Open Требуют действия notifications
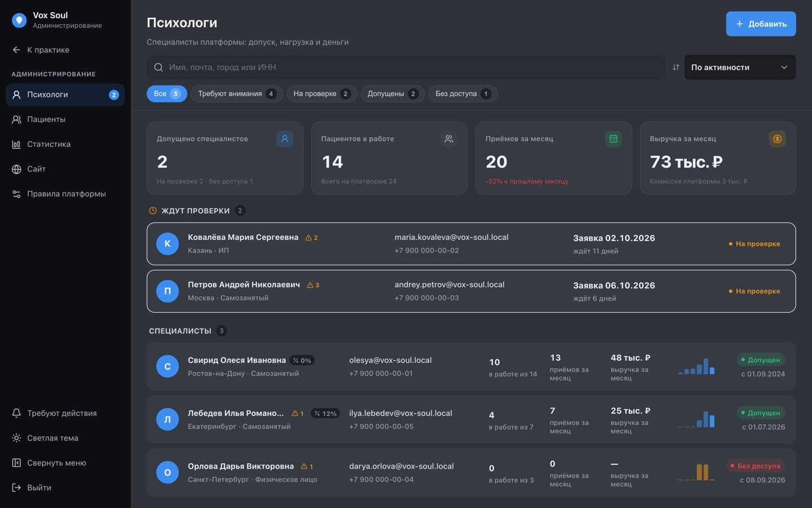Image resolution: width=812 pixels, height=508 pixels. (x=65, y=413)
